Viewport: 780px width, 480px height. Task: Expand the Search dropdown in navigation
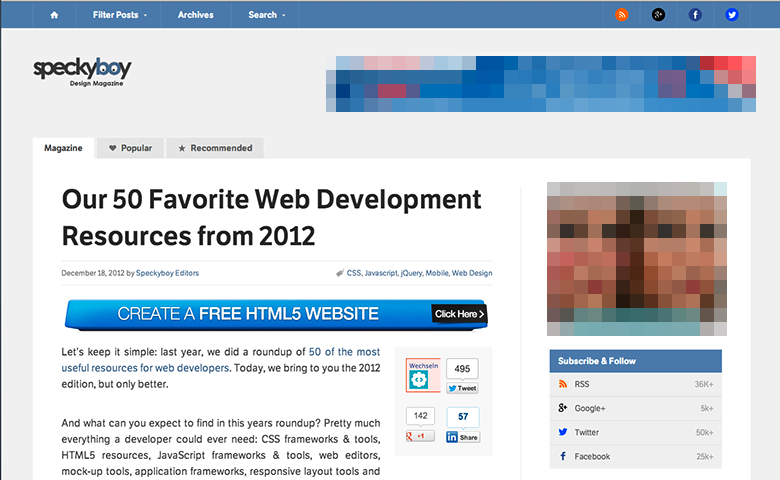tap(266, 15)
